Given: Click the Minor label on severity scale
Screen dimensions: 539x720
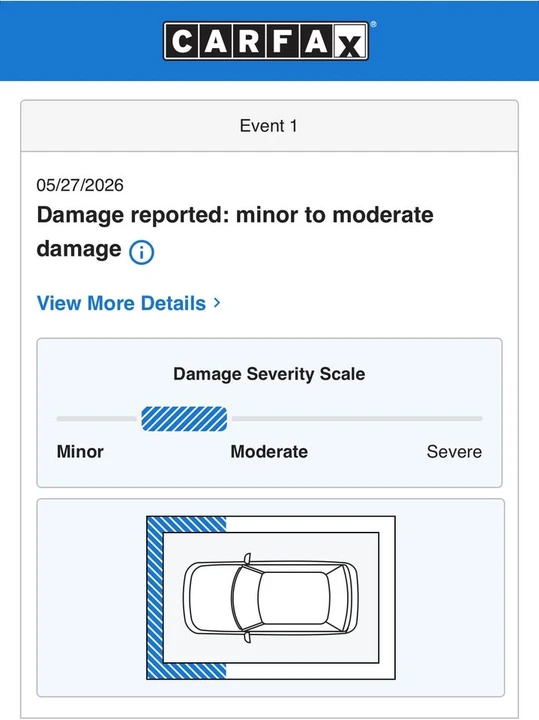Looking at the screenshot, I should pos(80,451).
